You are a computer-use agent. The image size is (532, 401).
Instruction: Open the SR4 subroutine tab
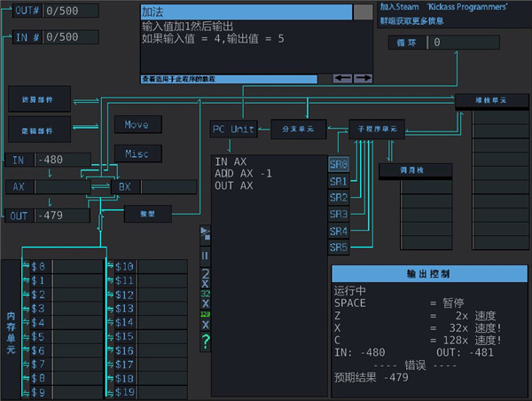click(x=339, y=232)
